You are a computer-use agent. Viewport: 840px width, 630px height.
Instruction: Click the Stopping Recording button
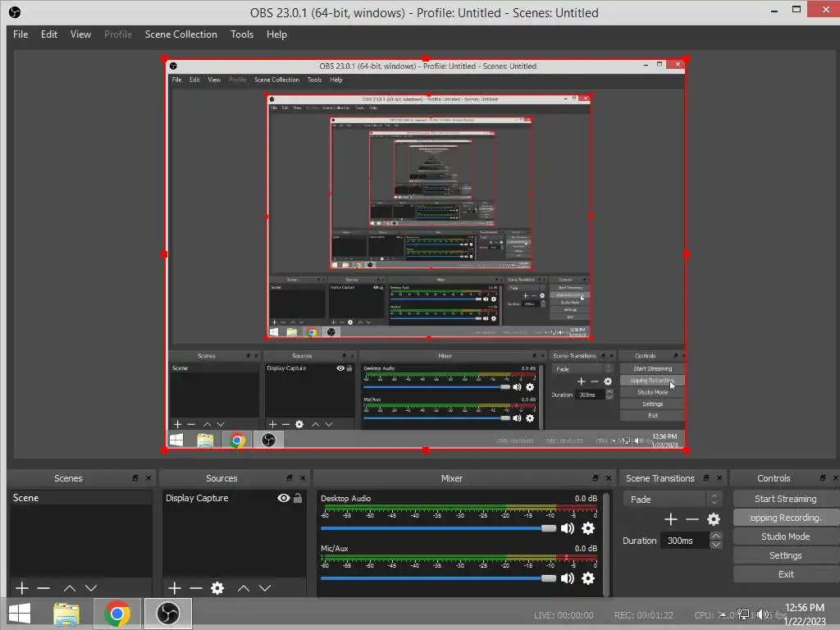785,518
